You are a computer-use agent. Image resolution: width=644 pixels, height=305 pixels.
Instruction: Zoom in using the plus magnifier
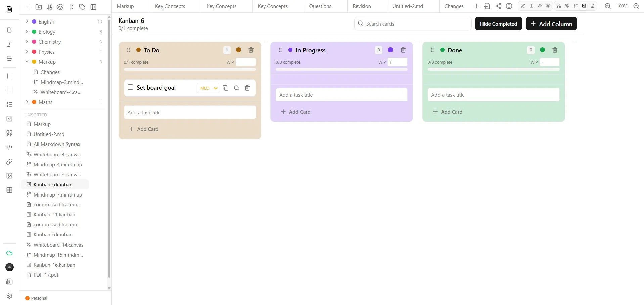636,6
